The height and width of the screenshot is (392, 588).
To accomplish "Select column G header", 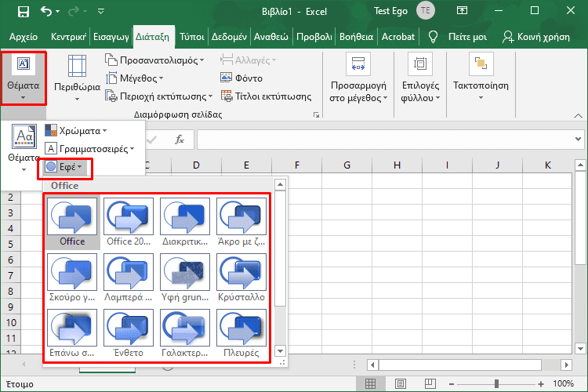I will click(347, 165).
